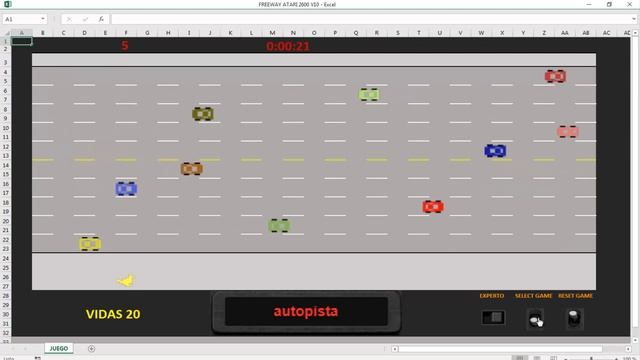Click the VIDAS 20 lives label
This screenshot has height=360, width=640.
tap(113, 314)
